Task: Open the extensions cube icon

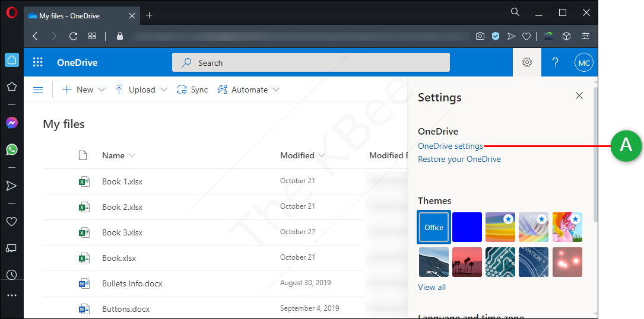Action: (566, 36)
